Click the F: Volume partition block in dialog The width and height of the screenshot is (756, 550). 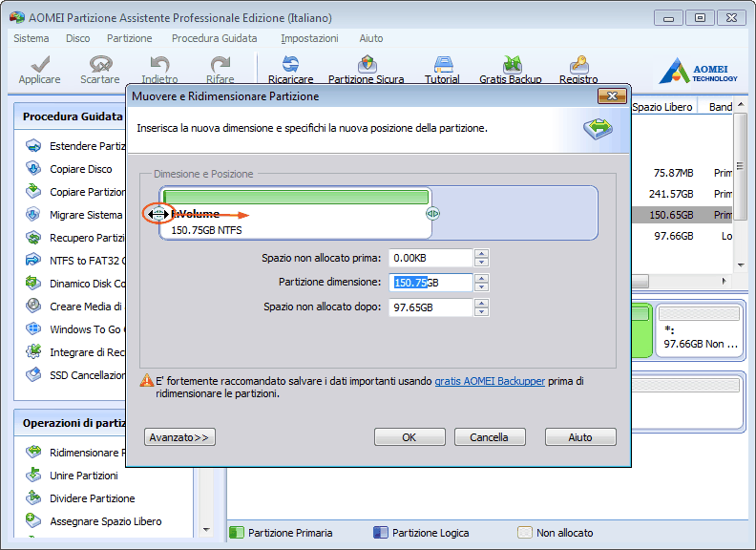point(296,213)
